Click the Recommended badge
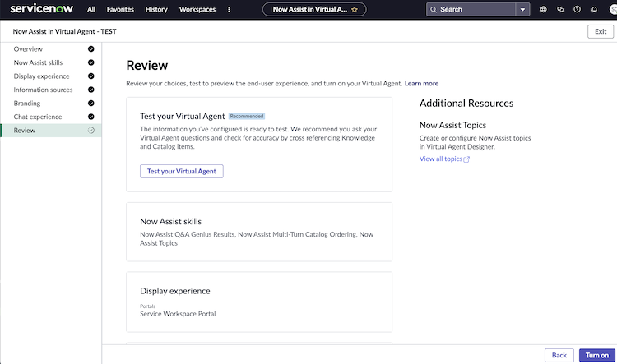This screenshot has height=364, width=617. click(247, 117)
